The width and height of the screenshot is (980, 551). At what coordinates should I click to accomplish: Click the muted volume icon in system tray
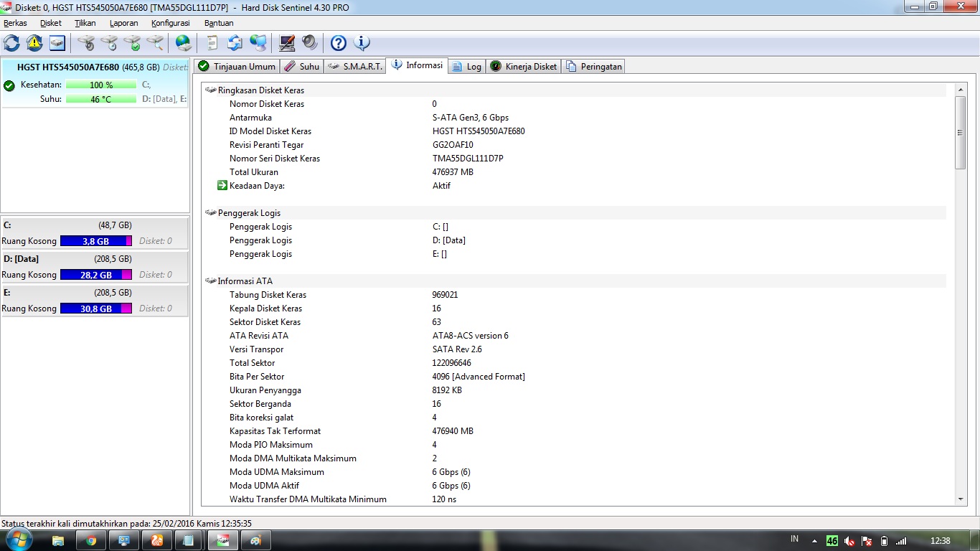(849, 541)
